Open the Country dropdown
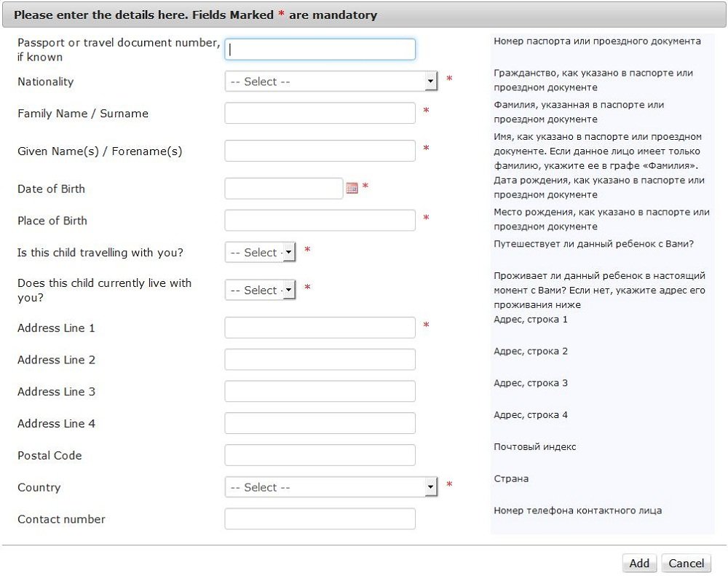Image resolution: width=728 pixels, height=576 pixels. [331, 487]
